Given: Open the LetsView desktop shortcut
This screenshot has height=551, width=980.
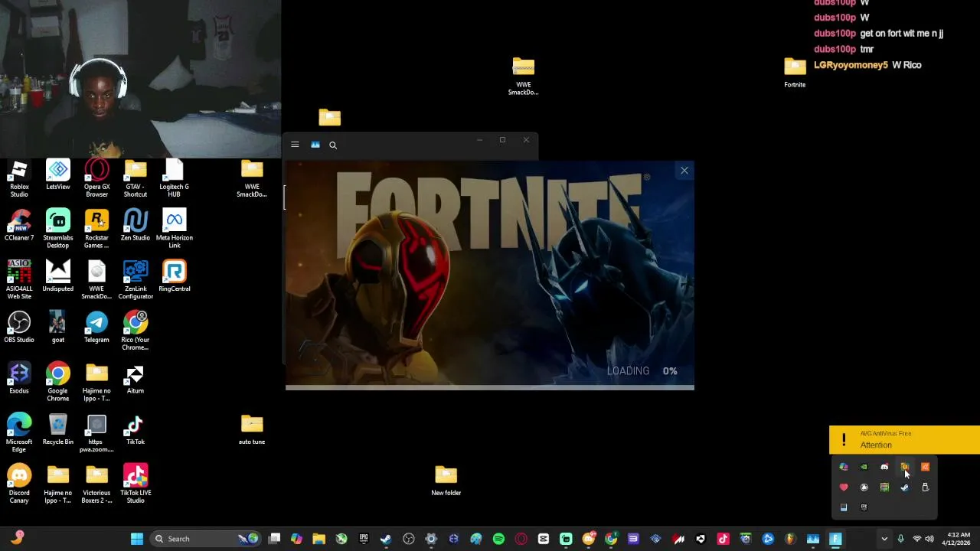Looking at the screenshot, I should [x=58, y=174].
